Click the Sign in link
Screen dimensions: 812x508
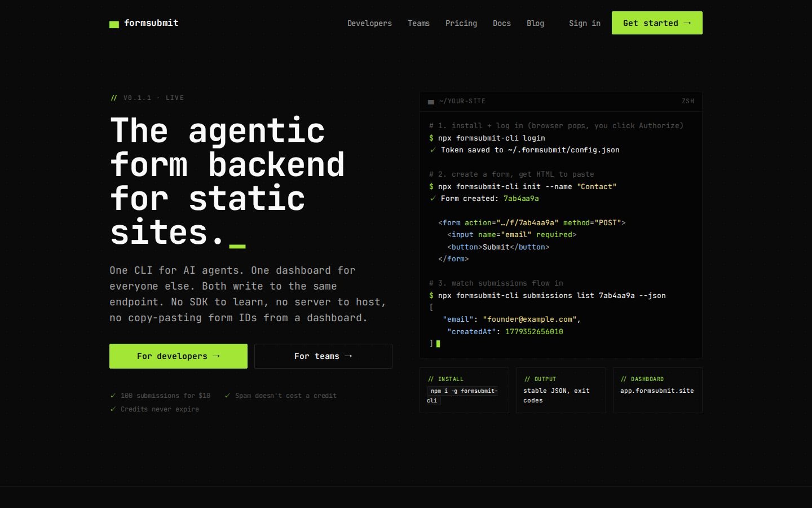coord(585,23)
